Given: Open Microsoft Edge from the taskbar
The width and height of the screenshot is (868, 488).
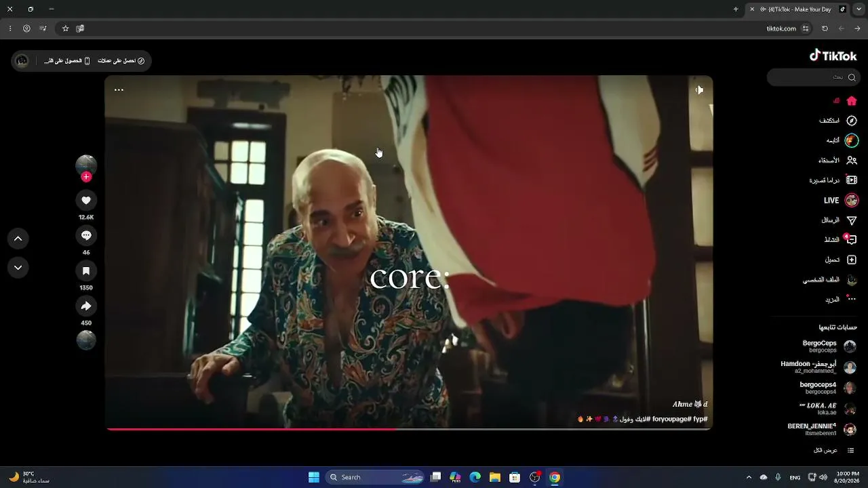Looking at the screenshot, I should [475, 477].
